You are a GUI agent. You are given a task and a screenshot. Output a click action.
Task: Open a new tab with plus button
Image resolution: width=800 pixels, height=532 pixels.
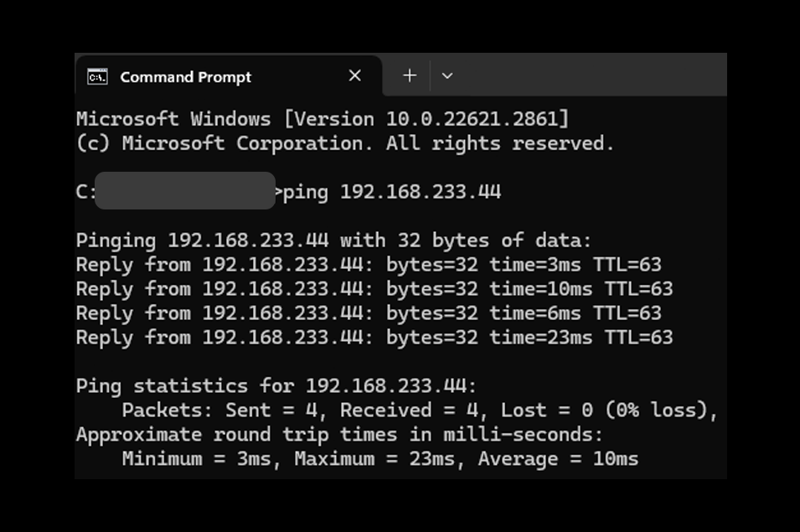click(x=410, y=75)
